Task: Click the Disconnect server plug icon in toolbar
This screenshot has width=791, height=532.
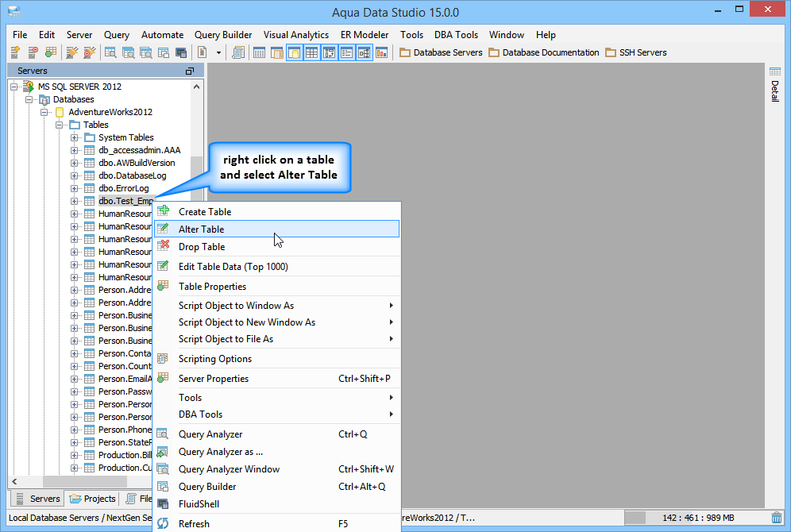Action: coord(90,52)
